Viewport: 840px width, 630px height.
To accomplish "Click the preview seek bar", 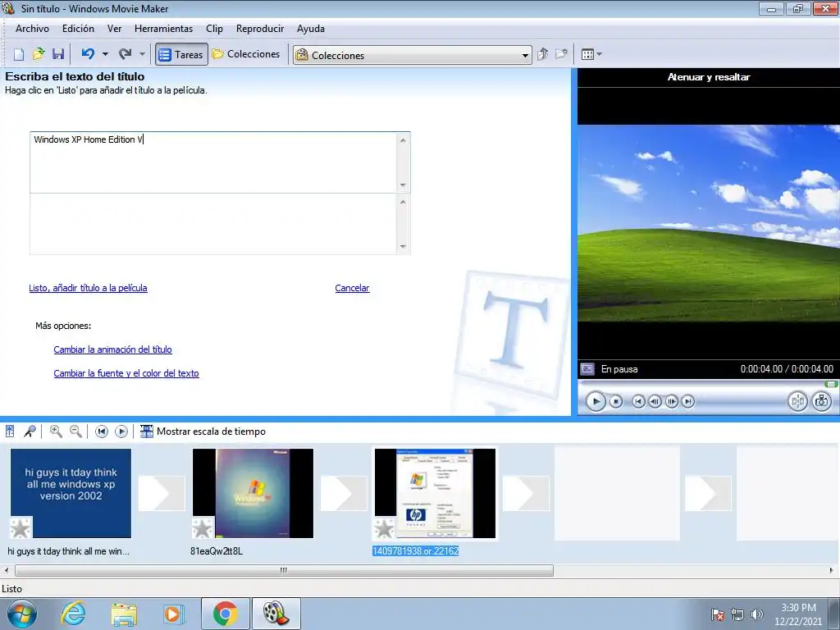I will pos(709,384).
